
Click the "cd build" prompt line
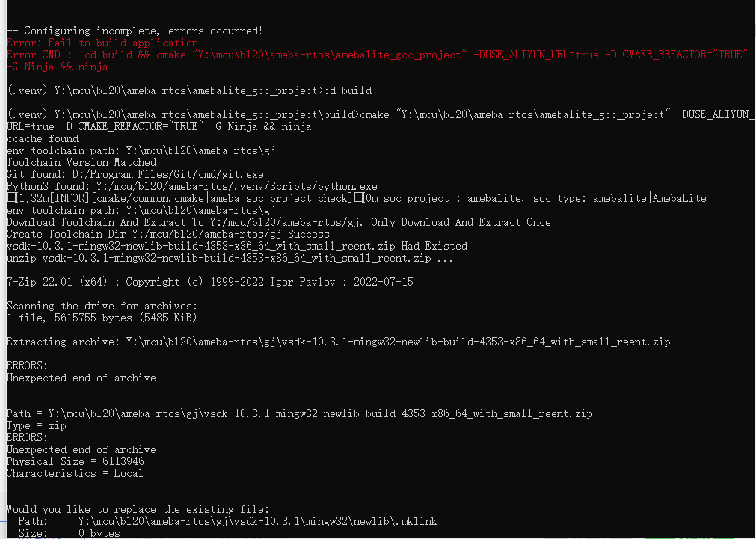click(189, 90)
